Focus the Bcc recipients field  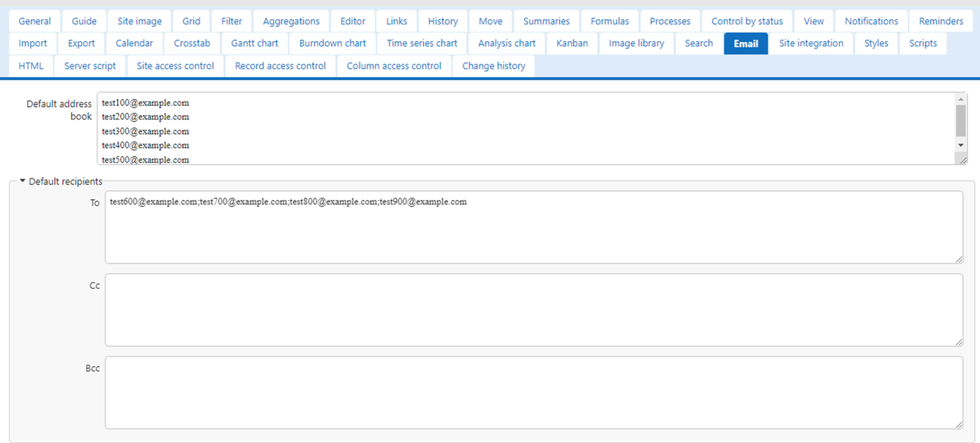[534, 392]
